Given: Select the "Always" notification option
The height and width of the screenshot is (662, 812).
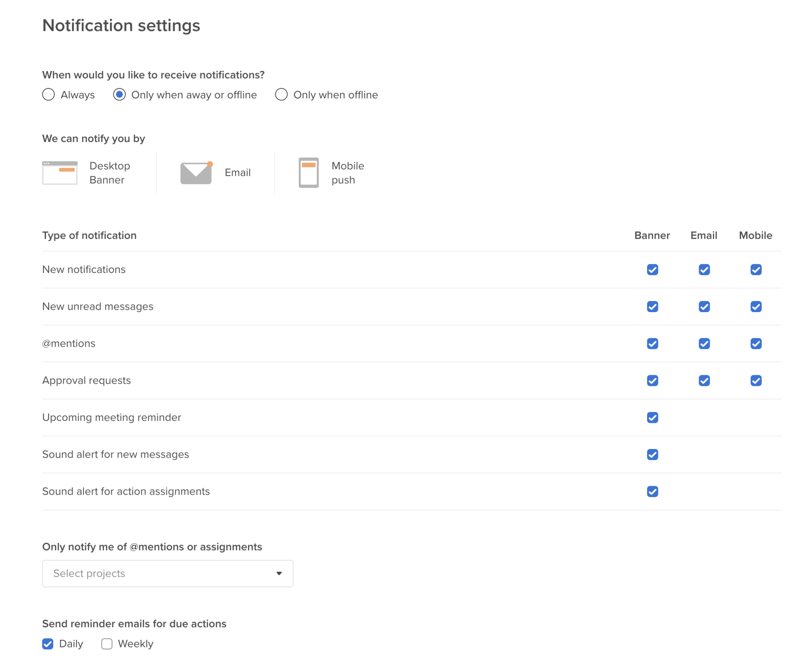Looking at the screenshot, I should [48, 94].
